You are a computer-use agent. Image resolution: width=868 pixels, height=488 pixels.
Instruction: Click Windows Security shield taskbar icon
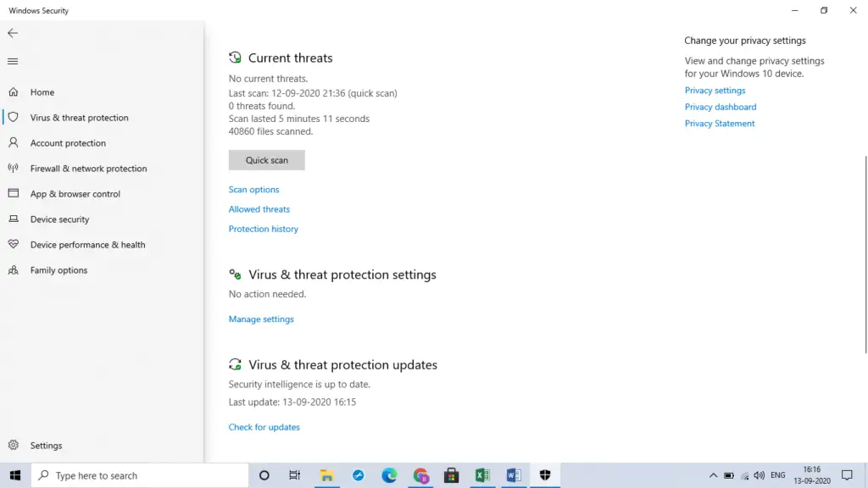[545, 475]
